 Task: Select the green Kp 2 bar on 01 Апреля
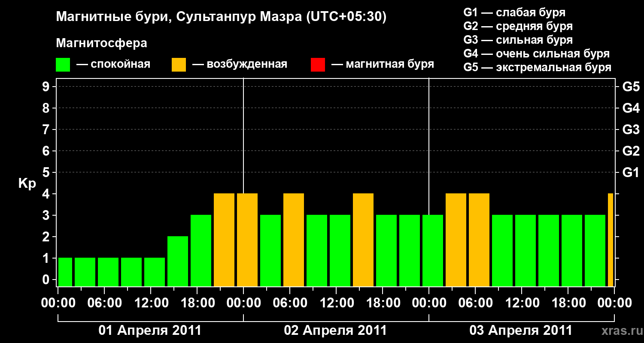(x=178, y=261)
